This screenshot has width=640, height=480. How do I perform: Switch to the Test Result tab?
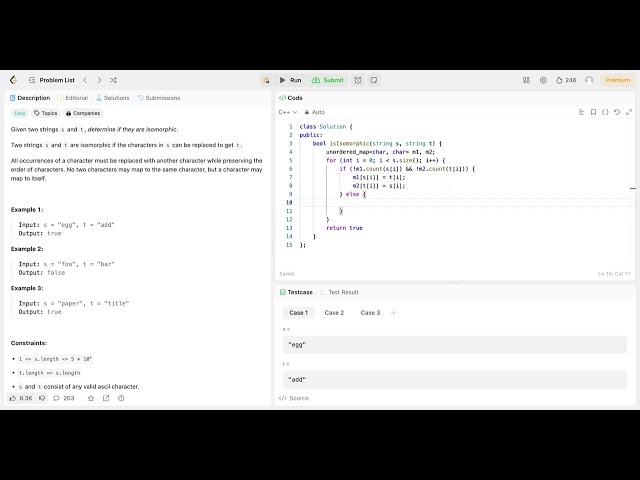339,292
